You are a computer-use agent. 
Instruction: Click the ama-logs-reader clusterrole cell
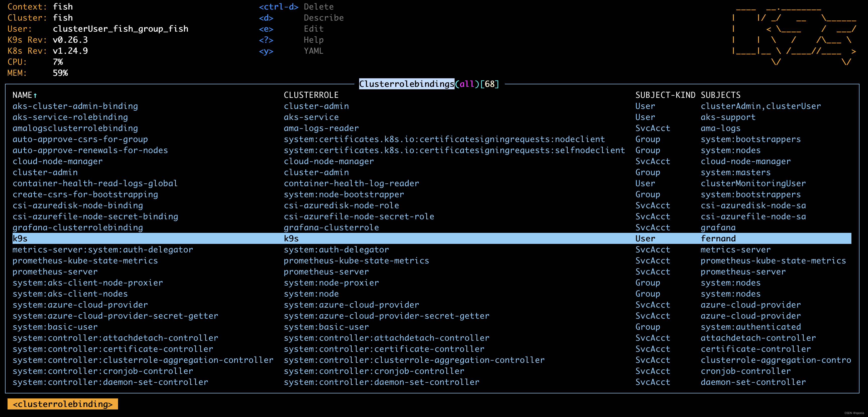pyautogui.click(x=321, y=128)
